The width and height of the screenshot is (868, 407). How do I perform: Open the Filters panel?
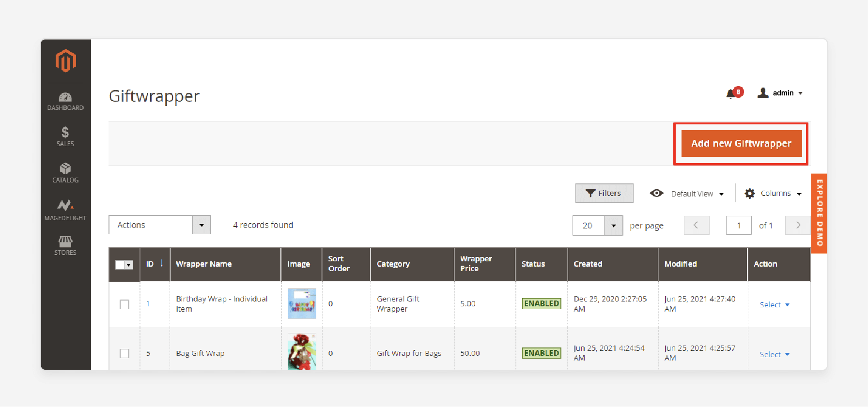[x=604, y=193]
